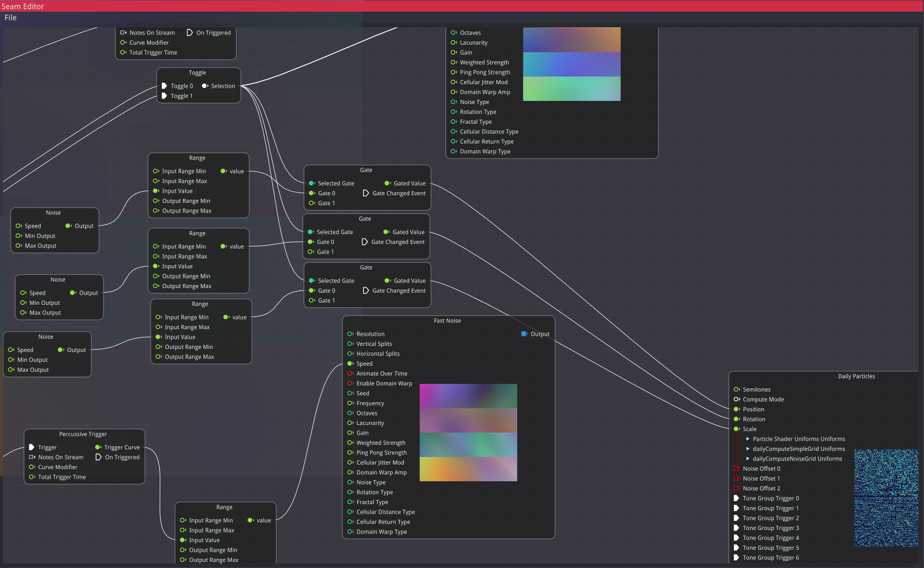Click Percussive Trigger Curve Modifier input pin
The width and height of the screenshot is (924, 568).
pos(31,467)
